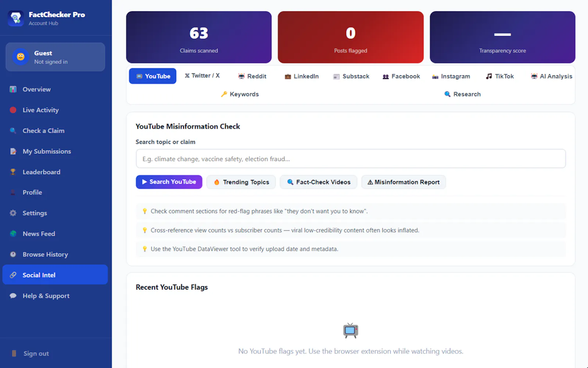
Task: Focus the Search topic or claim field
Action: pyautogui.click(x=351, y=159)
